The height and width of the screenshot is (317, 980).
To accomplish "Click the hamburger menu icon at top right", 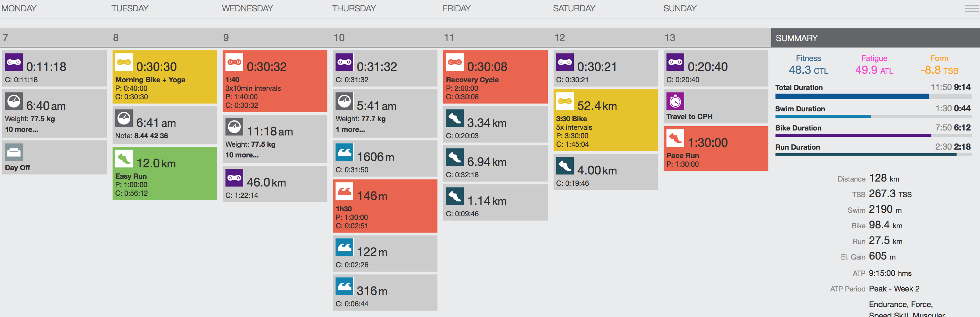I will 971,9.
